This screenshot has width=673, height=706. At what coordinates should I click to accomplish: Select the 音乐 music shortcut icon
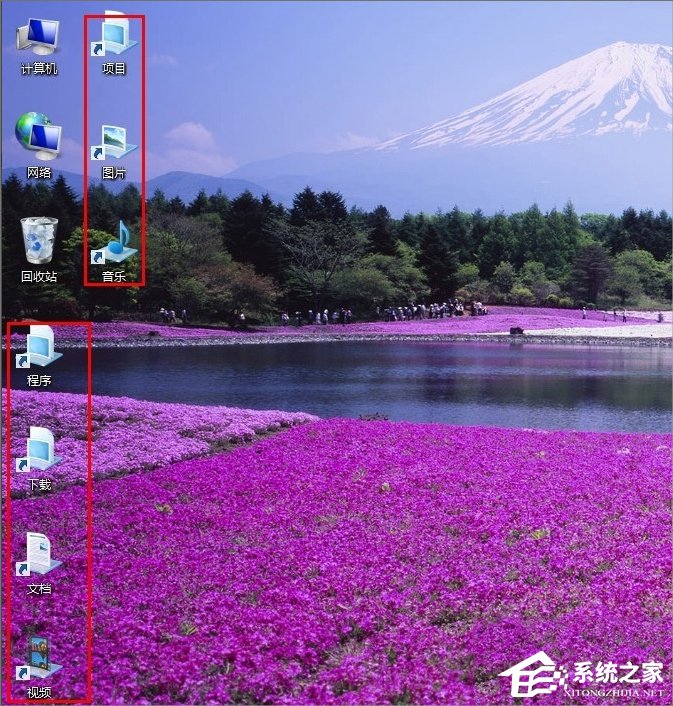pyautogui.click(x=114, y=242)
